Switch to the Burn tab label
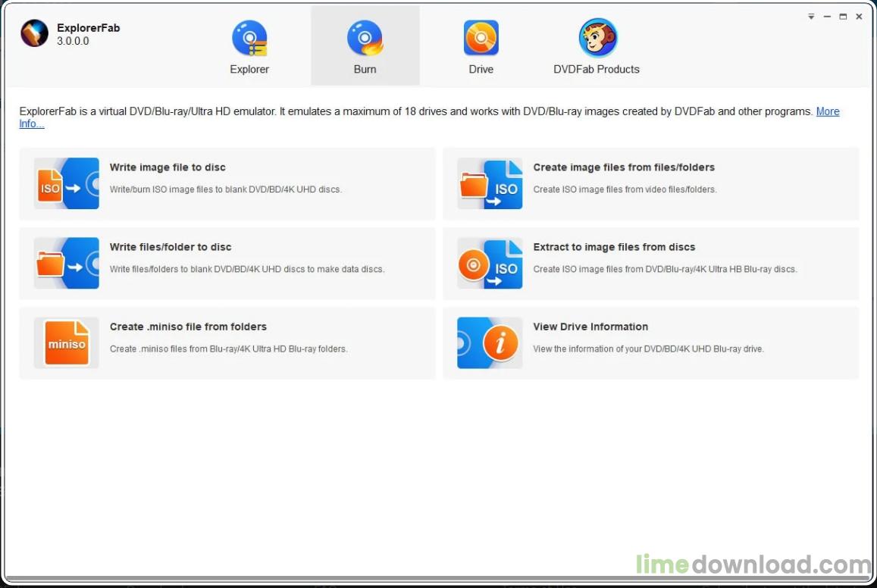 click(x=365, y=69)
